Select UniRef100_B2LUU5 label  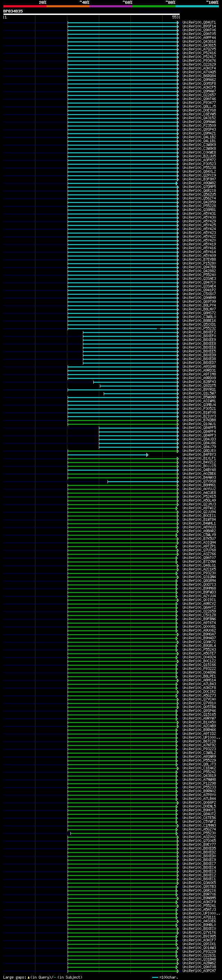coord(199,156)
